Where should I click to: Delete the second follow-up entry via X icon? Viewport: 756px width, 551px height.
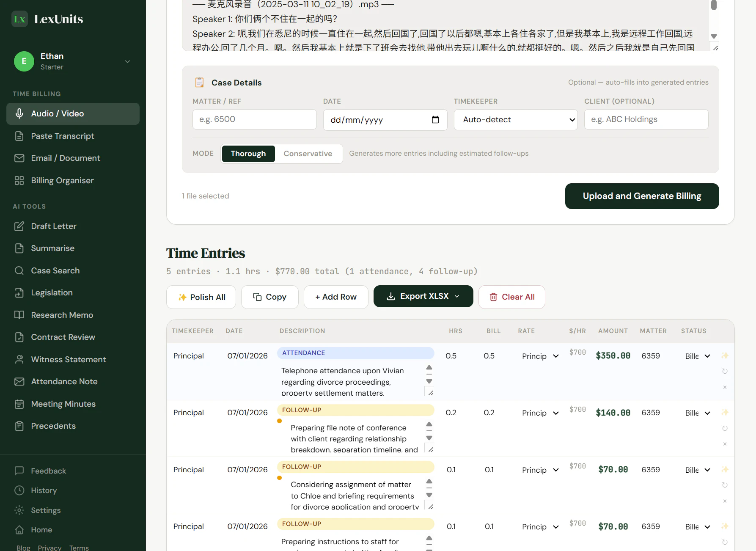pyautogui.click(x=725, y=501)
